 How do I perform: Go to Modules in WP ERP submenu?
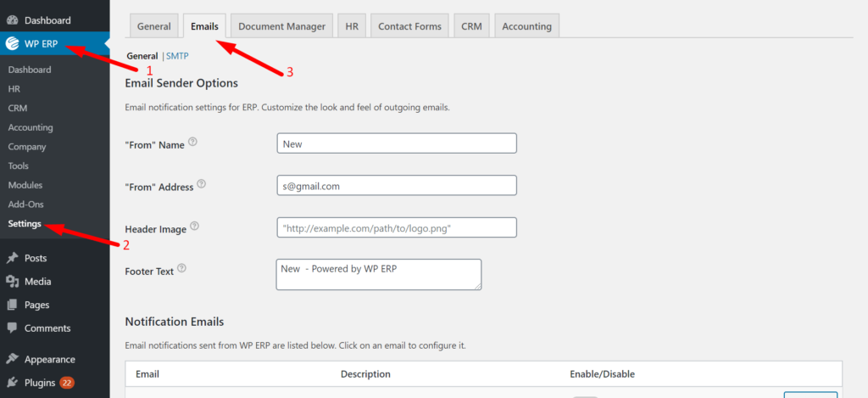25,185
